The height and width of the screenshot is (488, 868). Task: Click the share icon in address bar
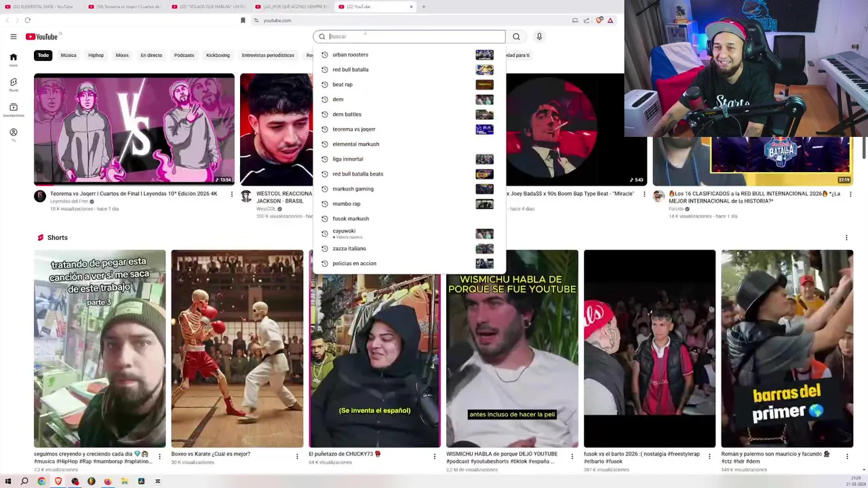(x=587, y=20)
